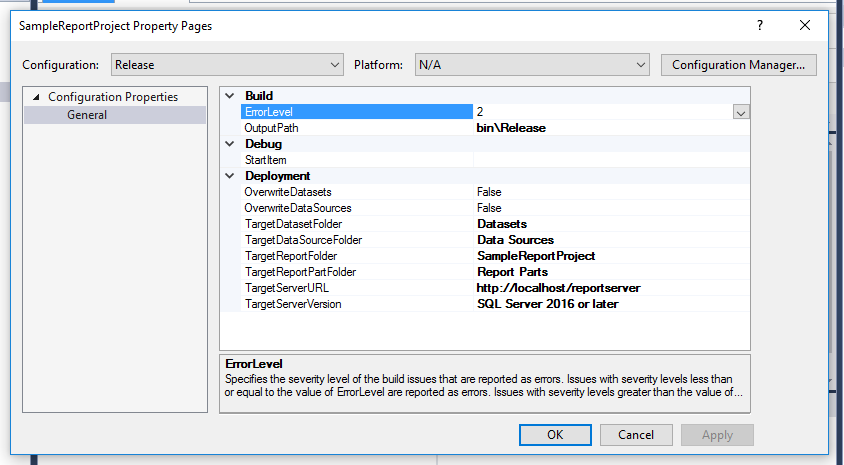
Task: Collapse the Debug property category
Action: 230,144
